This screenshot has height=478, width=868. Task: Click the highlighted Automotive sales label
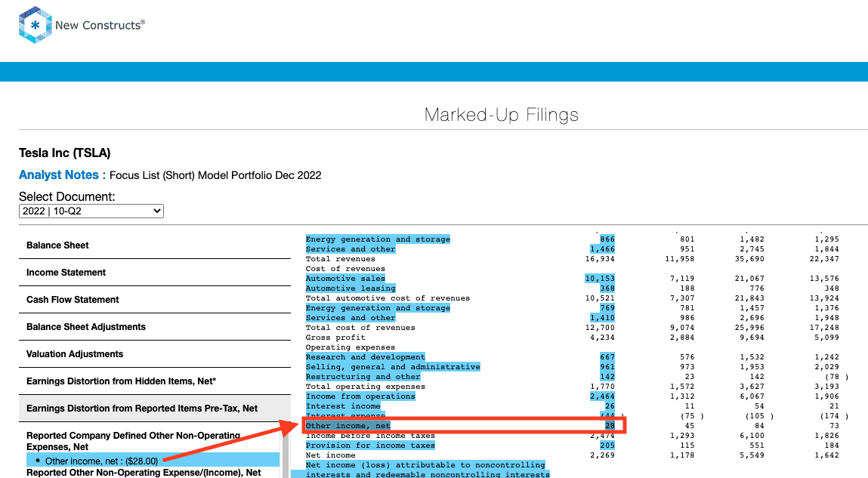tap(345, 279)
